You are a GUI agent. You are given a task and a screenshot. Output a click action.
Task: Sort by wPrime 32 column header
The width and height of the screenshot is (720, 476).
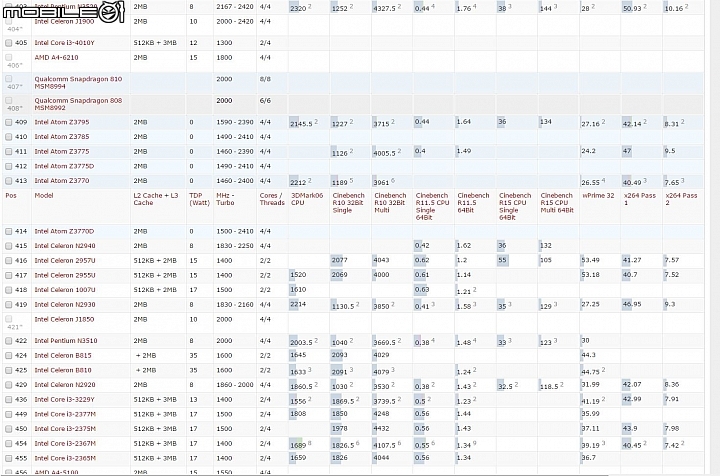click(598, 196)
